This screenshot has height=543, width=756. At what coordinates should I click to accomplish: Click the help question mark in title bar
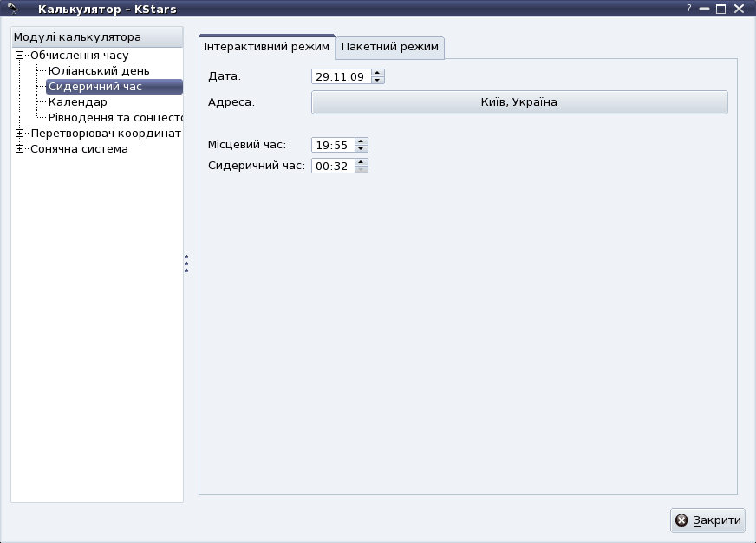[689, 8]
